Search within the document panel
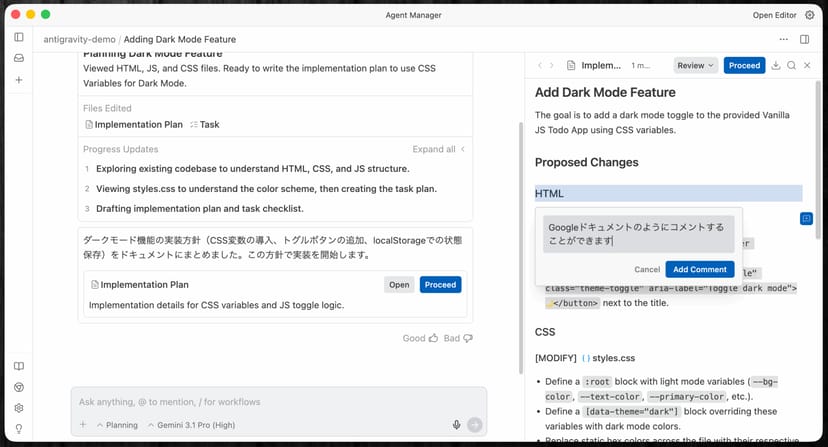This screenshot has width=828, height=447. [x=791, y=65]
